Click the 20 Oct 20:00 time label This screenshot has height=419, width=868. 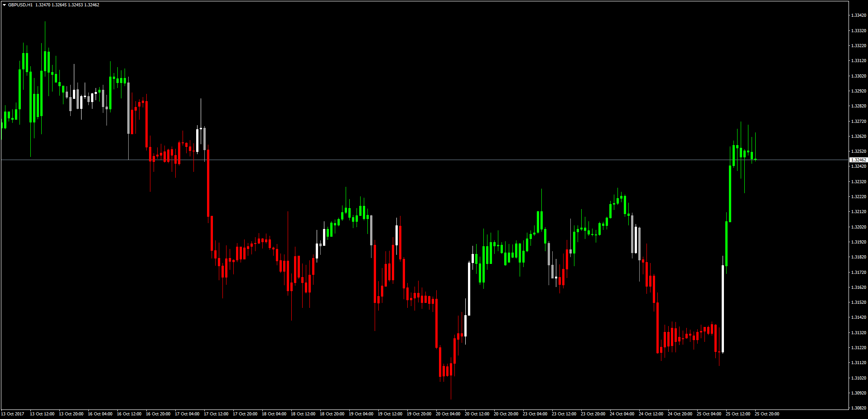[506, 414]
